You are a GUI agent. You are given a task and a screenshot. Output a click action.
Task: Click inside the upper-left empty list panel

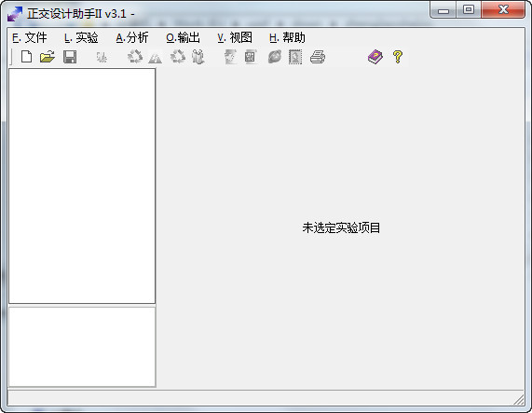pyautogui.click(x=82, y=186)
